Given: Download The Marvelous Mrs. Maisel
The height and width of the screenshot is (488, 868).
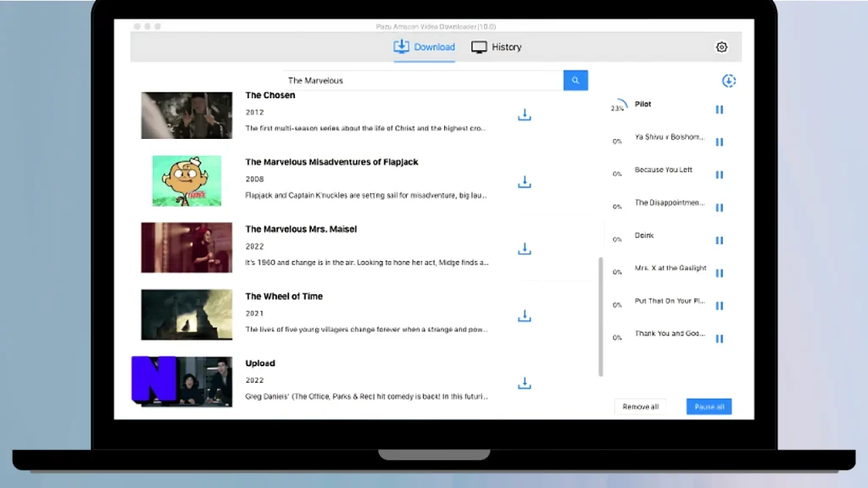Looking at the screenshot, I should coord(524,248).
